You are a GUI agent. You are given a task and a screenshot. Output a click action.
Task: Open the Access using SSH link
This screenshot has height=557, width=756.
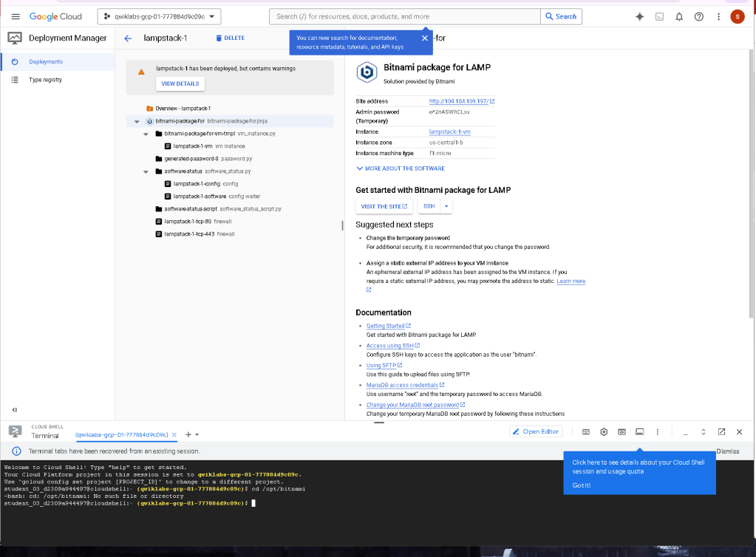point(393,346)
